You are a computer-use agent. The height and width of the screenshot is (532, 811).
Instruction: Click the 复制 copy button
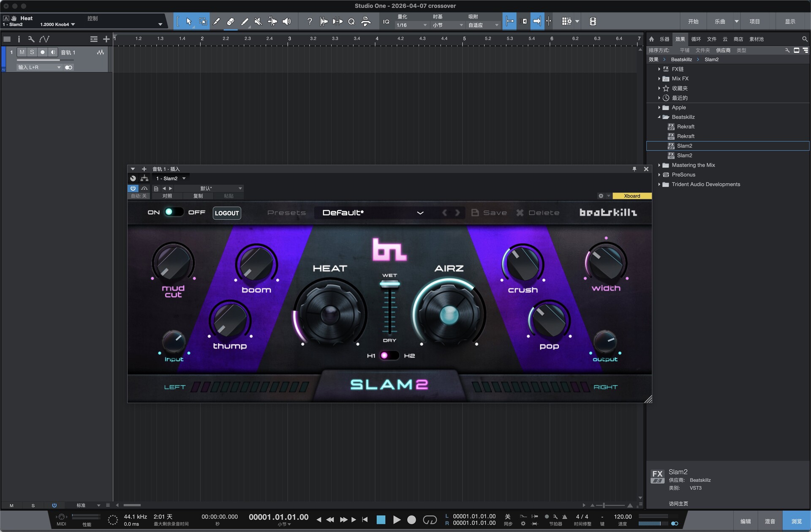(198, 196)
